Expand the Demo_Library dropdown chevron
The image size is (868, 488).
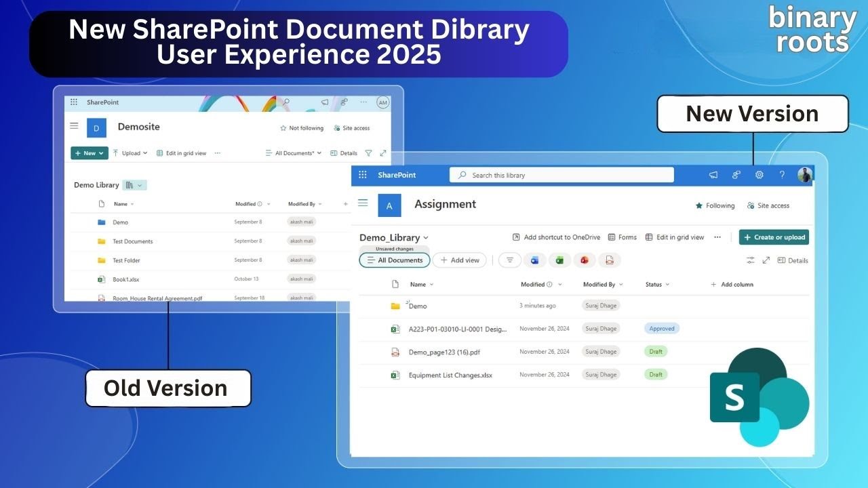(426, 238)
